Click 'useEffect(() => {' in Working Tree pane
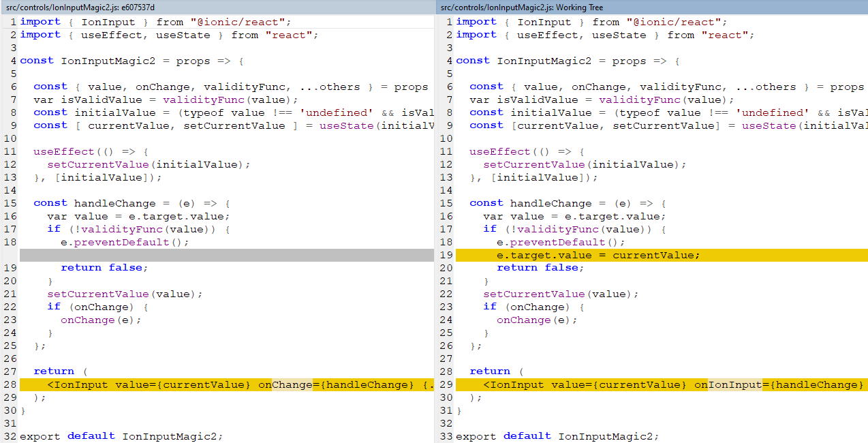 pyautogui.click(x=527, y=151)
